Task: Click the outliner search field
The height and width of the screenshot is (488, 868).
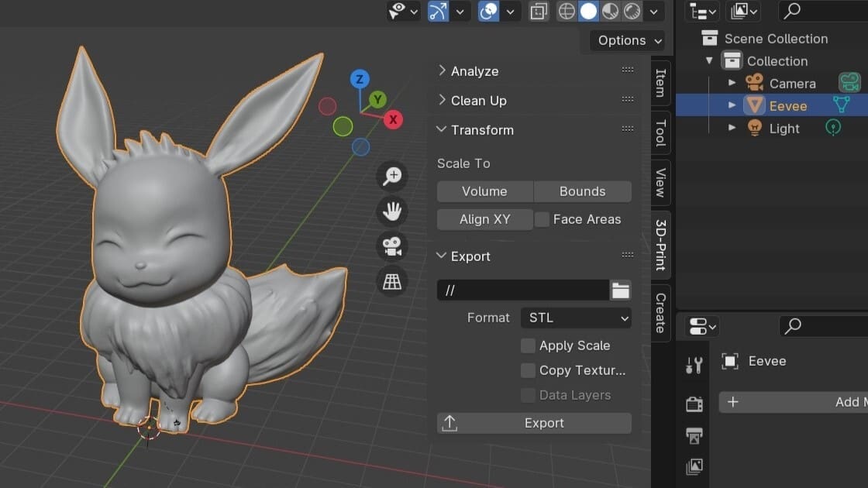Action: tap(823, 11)
